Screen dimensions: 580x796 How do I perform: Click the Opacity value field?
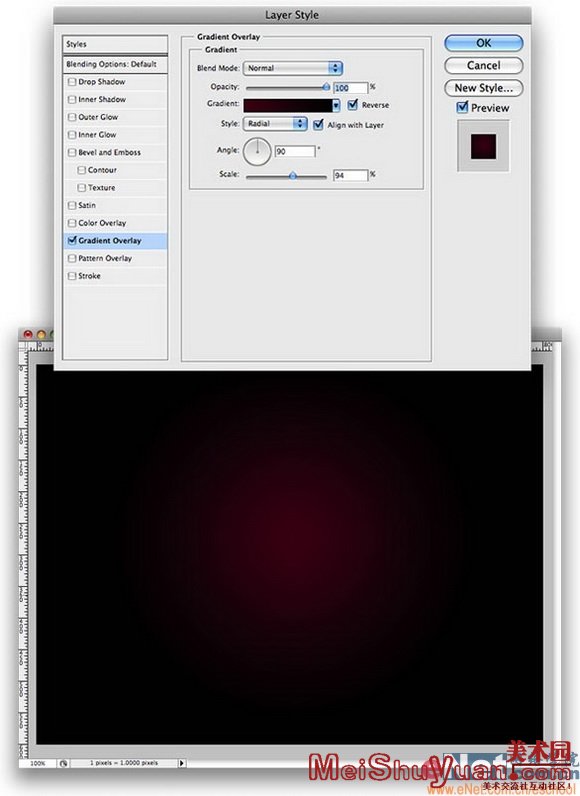coord(350,88)
